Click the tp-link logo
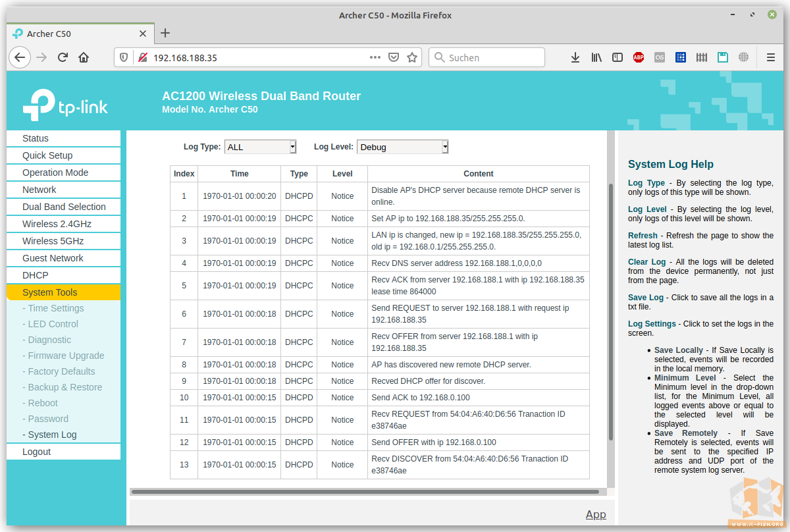The width and height of the screenshot is (790, 532). (x=65, y=105)
